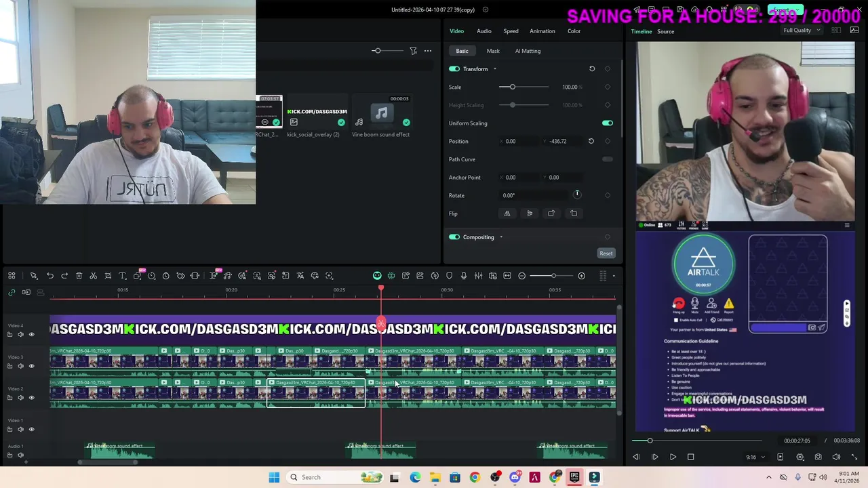Image resolution: width=868 pixels, height=488 pixels.
Task: Open the timeline toolbar overflow dropdown at far right
Action: tap(614, 276)
